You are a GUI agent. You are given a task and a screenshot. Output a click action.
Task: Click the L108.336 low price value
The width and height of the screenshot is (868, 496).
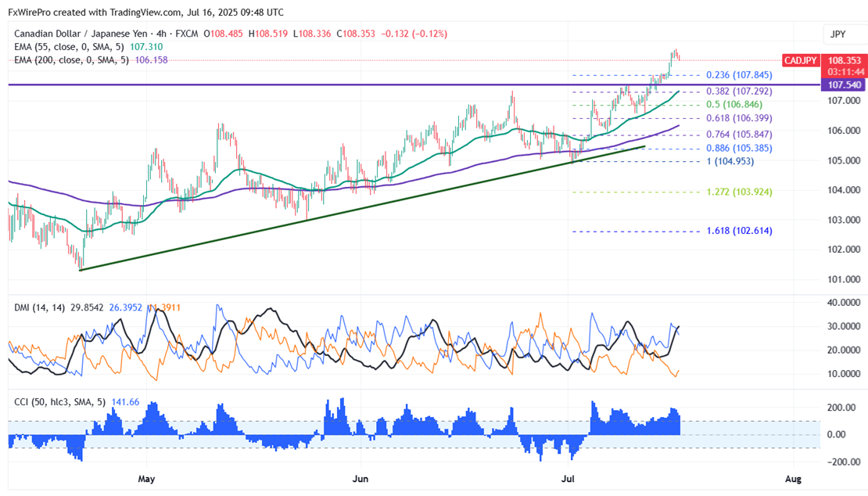(x=312, y=34)
